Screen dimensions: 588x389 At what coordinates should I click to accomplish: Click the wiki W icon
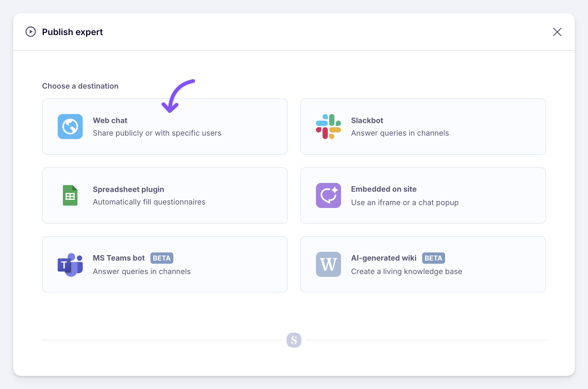pyautogui.click(x=328, y=264)
